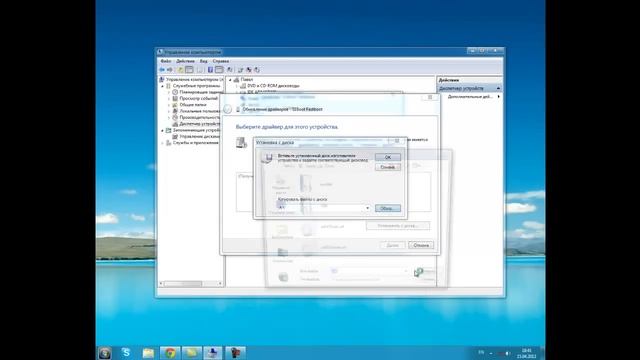Screen dimensions: 640x360
Task: Select Event Viewer in the tree
Action: pos(196,98)
